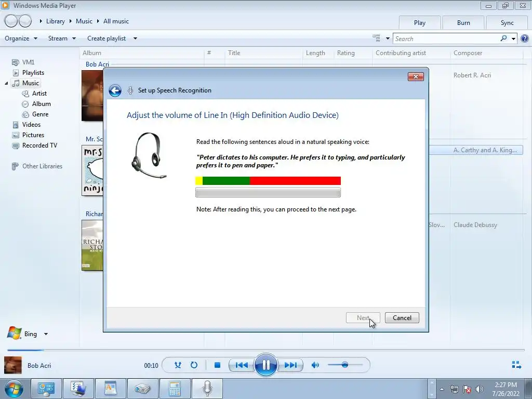Viewport: 532px width, 399px height.
Task: Sort by the Album column header
Action: pos(91,53)
